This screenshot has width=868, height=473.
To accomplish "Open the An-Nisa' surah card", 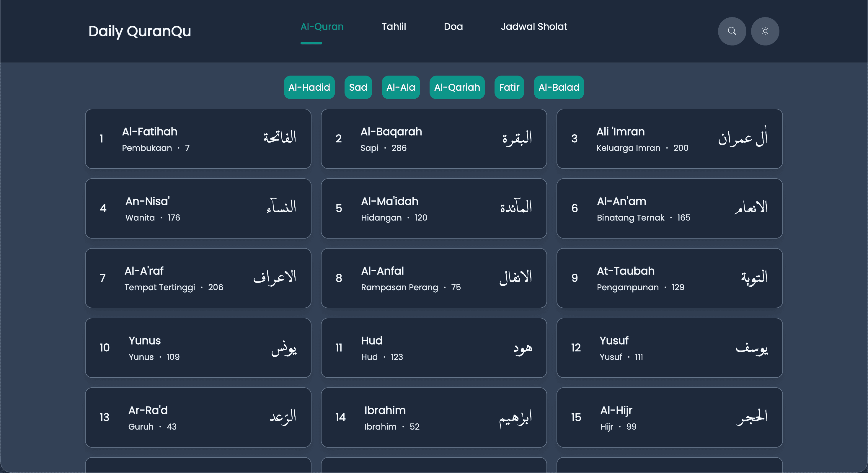I will click(x=198, y=208).
